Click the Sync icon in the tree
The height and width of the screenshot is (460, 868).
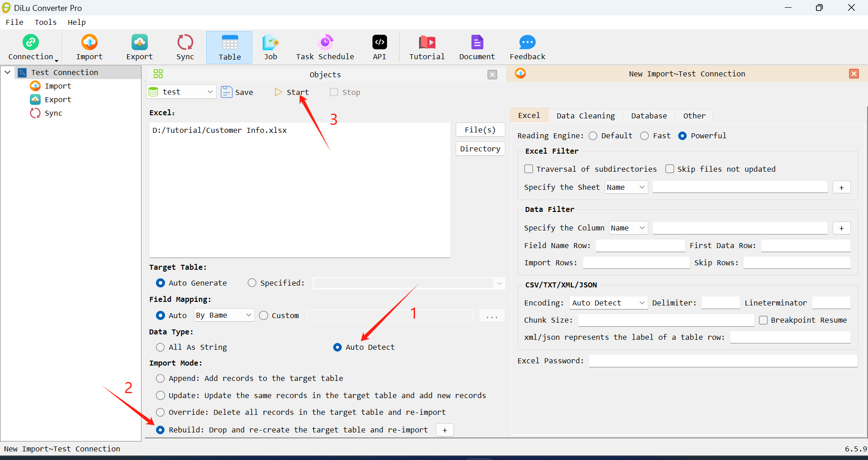click(35, 113)
